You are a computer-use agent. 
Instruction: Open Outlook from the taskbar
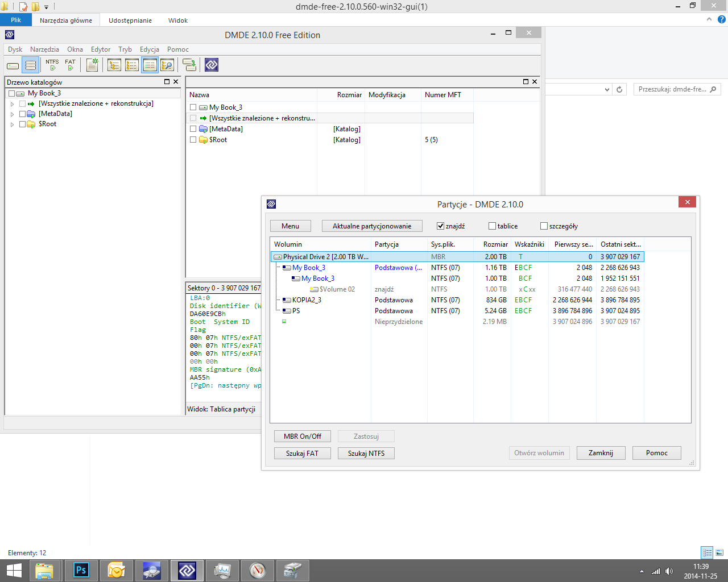pos(117,570)
